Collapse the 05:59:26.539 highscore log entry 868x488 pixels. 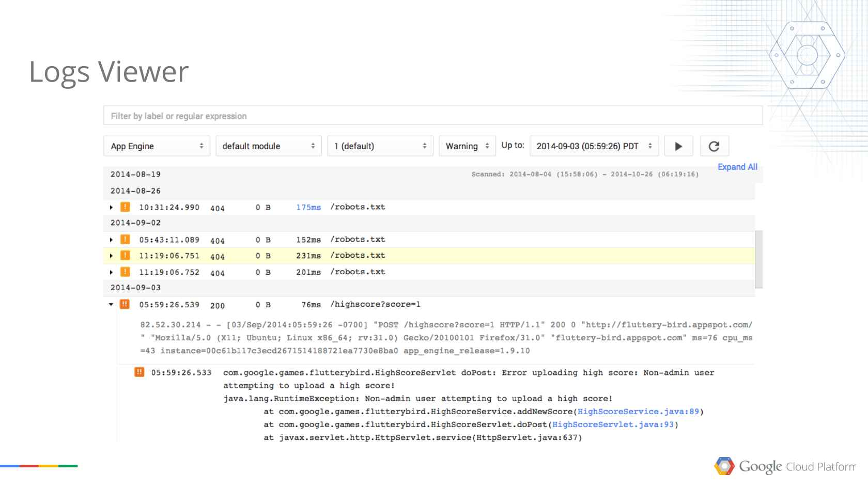point(111,305)
